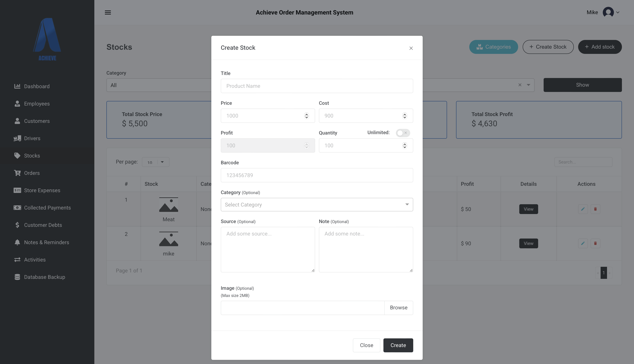This screenshot has height=364, width=634.
Task: Go to Collected Payments menu item
Action: (47, 208)
